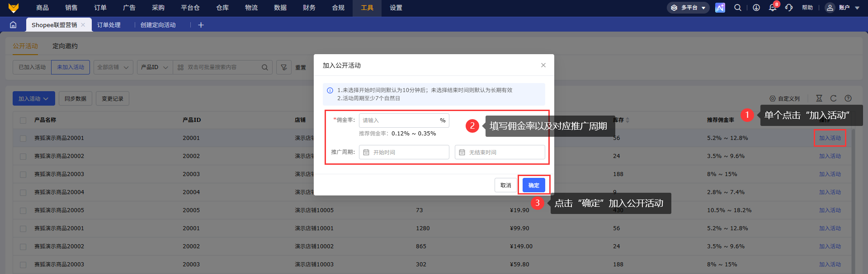The width and height of the screenshot is (868, 274).
Task: Go to home tab icon
Action: click(13, 25)
